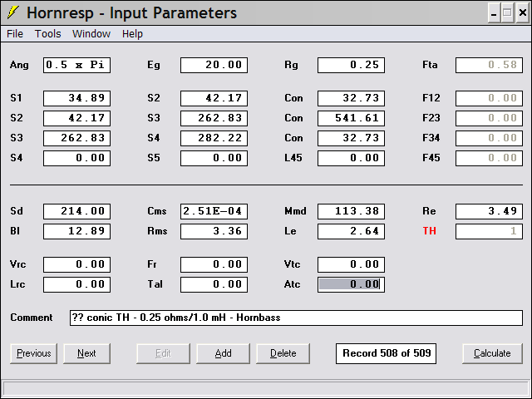This screenshot has width=532, height=399.
Task: Click the Cms field showing 2.51E-04
Action: (214, 211)
